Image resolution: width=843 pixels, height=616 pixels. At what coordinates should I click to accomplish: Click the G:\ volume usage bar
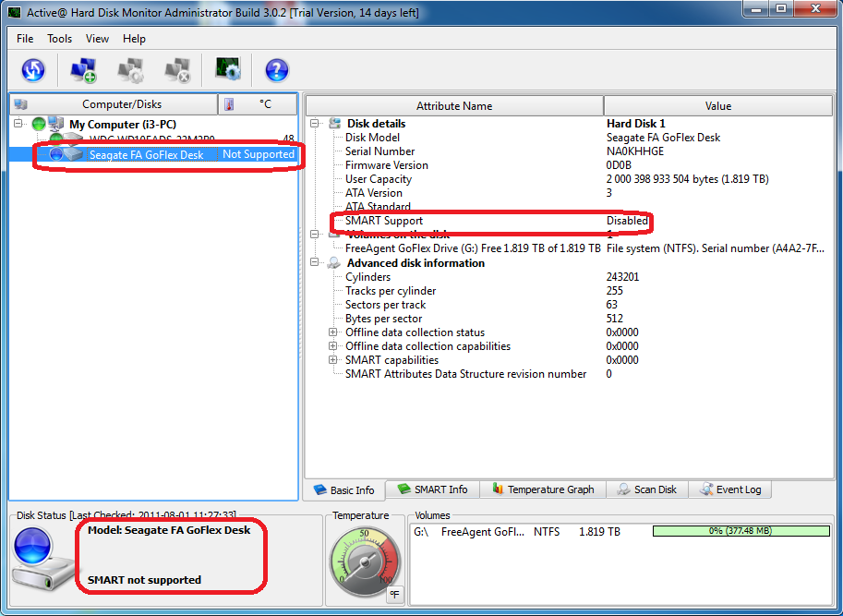click(741, 531)
